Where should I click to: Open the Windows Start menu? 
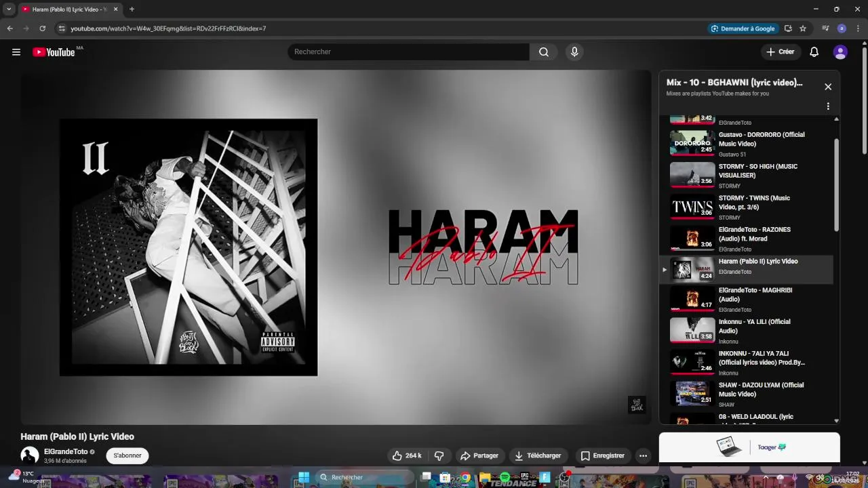(304, 477)
